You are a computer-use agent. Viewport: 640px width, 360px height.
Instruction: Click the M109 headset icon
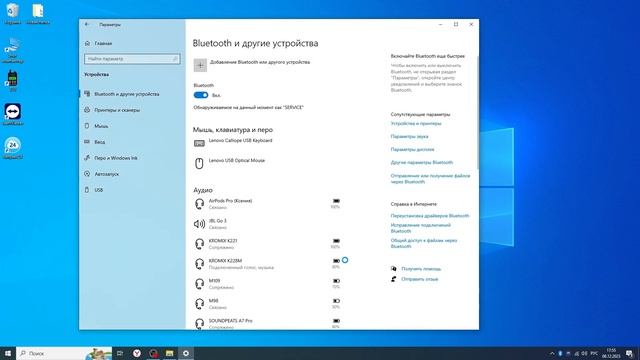point(199,284)
